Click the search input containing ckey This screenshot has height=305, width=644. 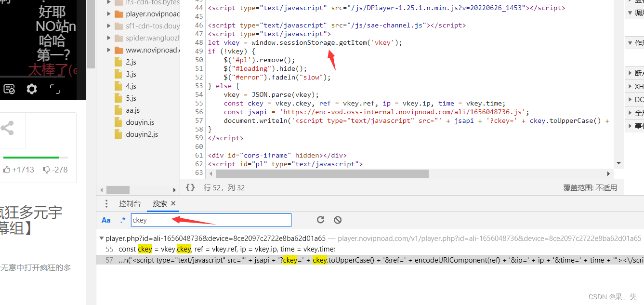click(211, 220)
